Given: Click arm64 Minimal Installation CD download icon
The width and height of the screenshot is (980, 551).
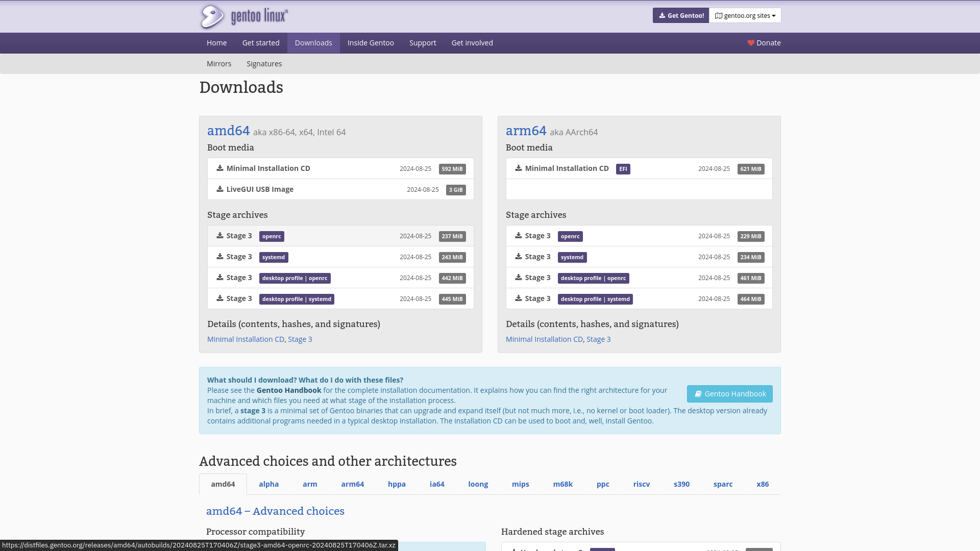Looking at the screenshot, I should tap(519, 168).
